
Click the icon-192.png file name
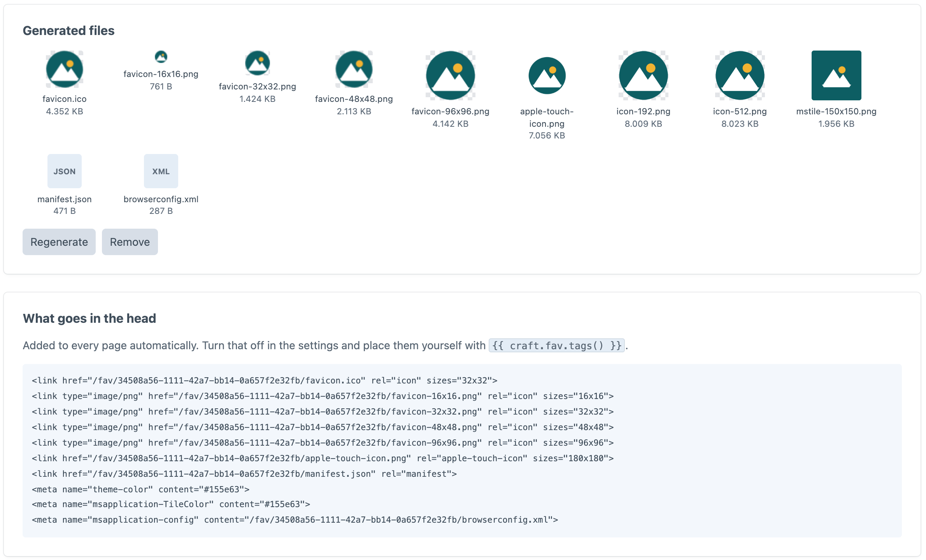point(644,111)
